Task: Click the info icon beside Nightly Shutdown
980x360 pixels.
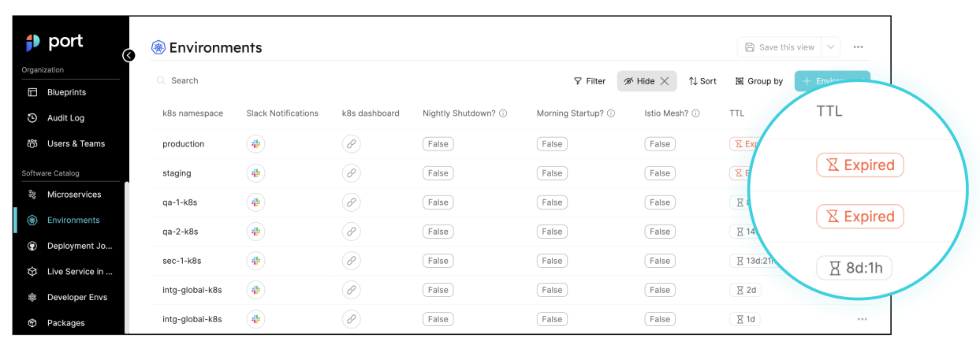Action: 503,113
